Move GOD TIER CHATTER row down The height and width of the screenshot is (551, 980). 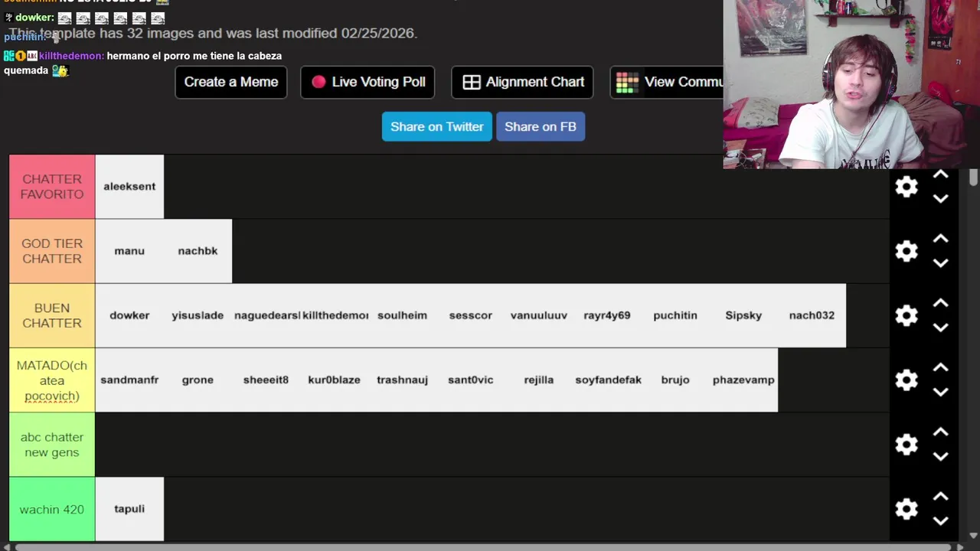(x=941, y=262)
